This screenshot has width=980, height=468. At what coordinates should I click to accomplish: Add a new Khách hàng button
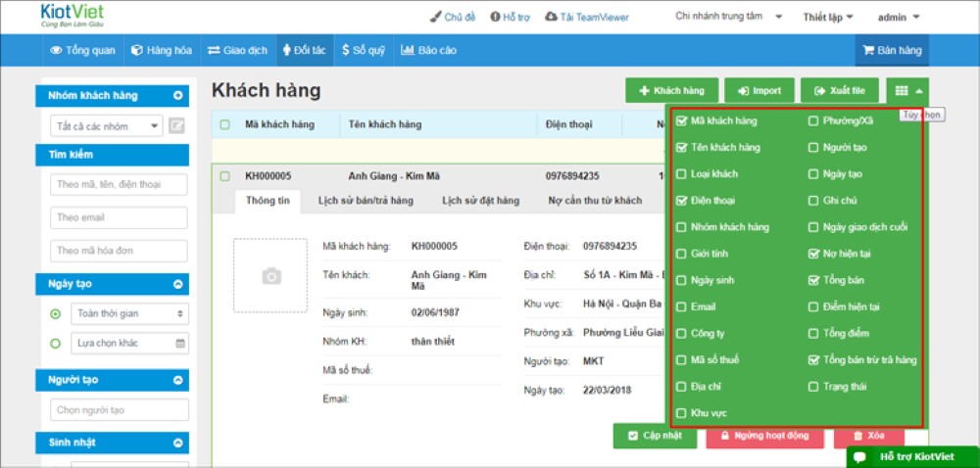click(x=672, y=90)
